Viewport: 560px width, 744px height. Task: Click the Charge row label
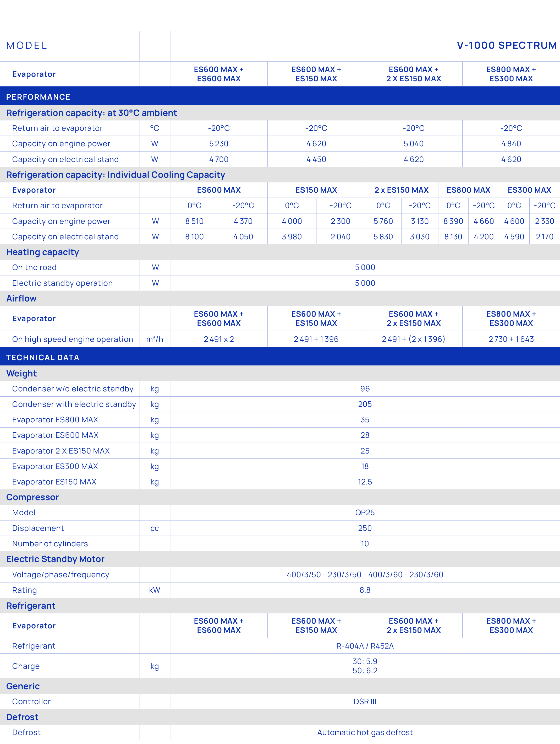[x=26, y=666]
